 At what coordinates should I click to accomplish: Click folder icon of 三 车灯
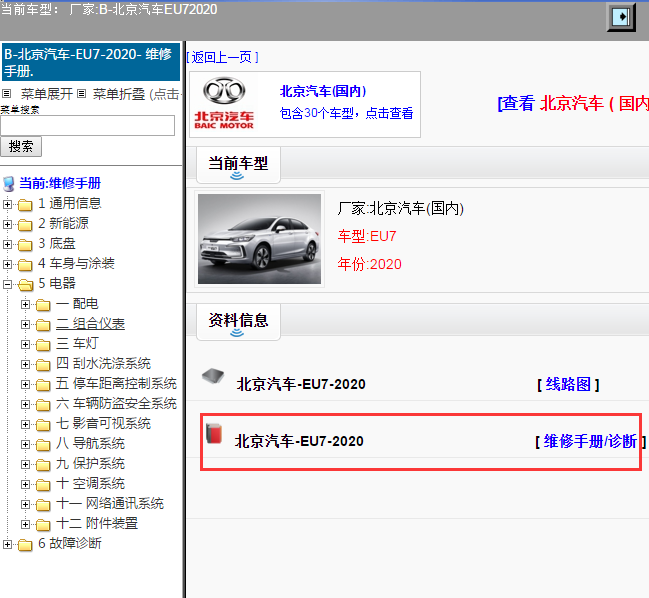(x=43, y=345)
